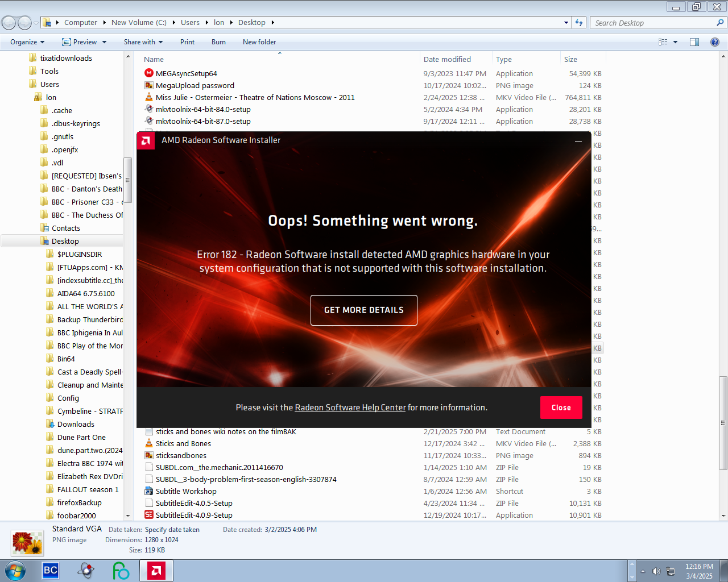
Task: Select the tixatidownloads folder in tree
Action: tap(66, 58)
